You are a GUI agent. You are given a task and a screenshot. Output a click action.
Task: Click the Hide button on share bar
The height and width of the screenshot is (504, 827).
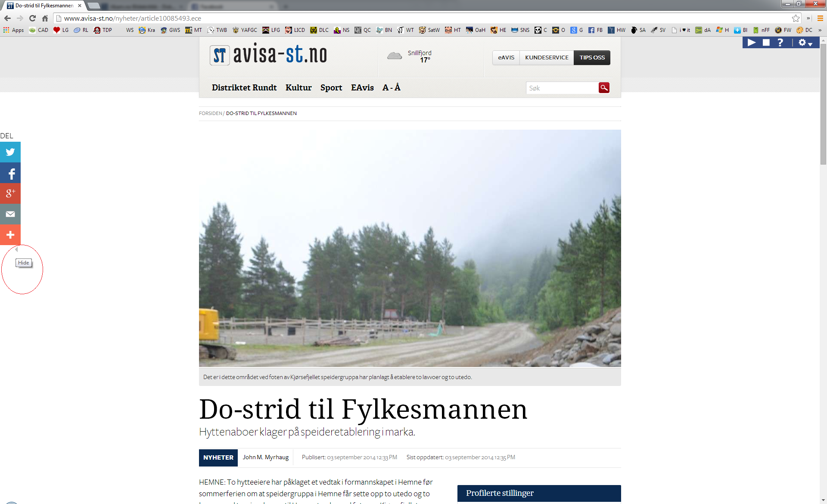(x=24, y=263)
